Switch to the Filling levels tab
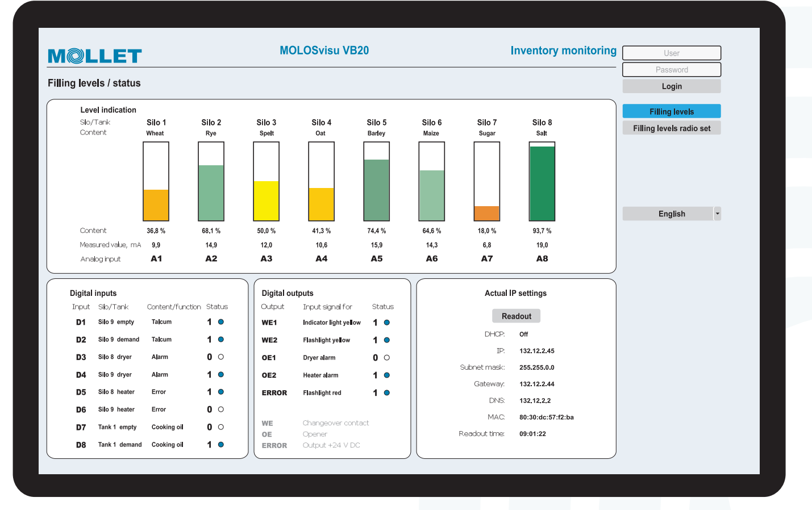Screen dimensions: 812x510 671,111
